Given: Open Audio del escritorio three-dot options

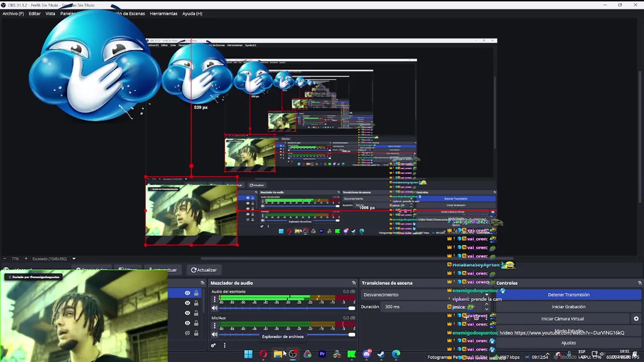Looking at the screenshot, I should point(215,300).
